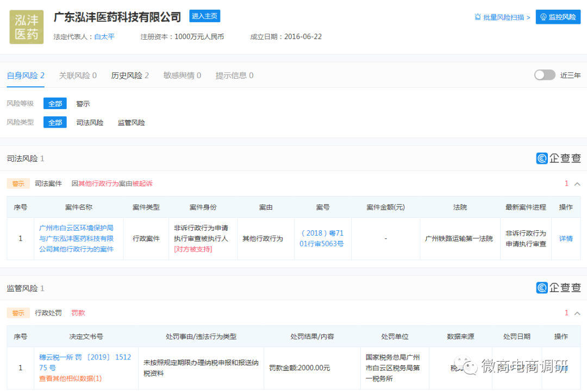This screenshot has height=392, width=587.
Task: Click the 泓沣医药 company logo
Action: 27,27
